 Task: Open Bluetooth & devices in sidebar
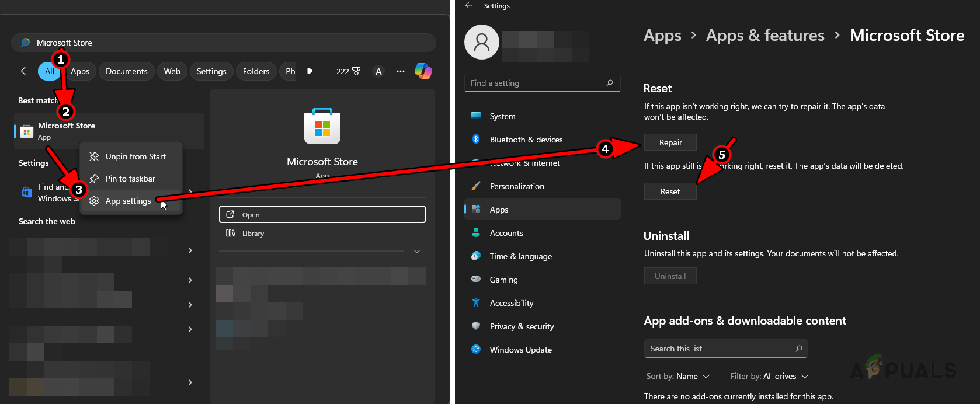[x=543, y=140]
